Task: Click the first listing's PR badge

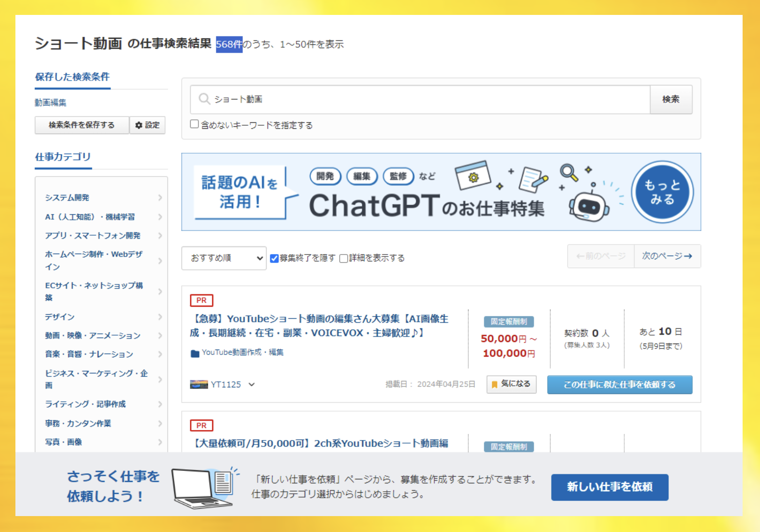Action: coord(201,300)
